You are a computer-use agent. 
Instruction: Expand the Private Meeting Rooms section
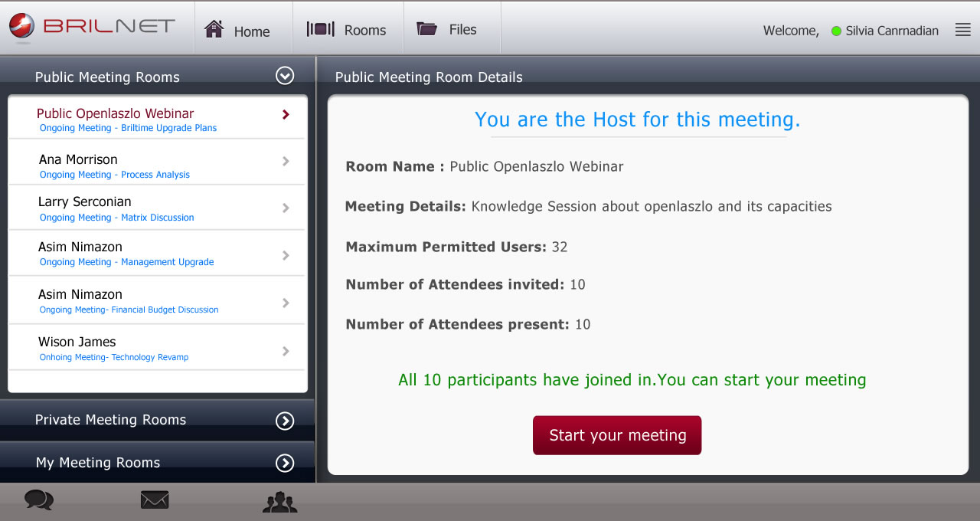coord(285,421)
